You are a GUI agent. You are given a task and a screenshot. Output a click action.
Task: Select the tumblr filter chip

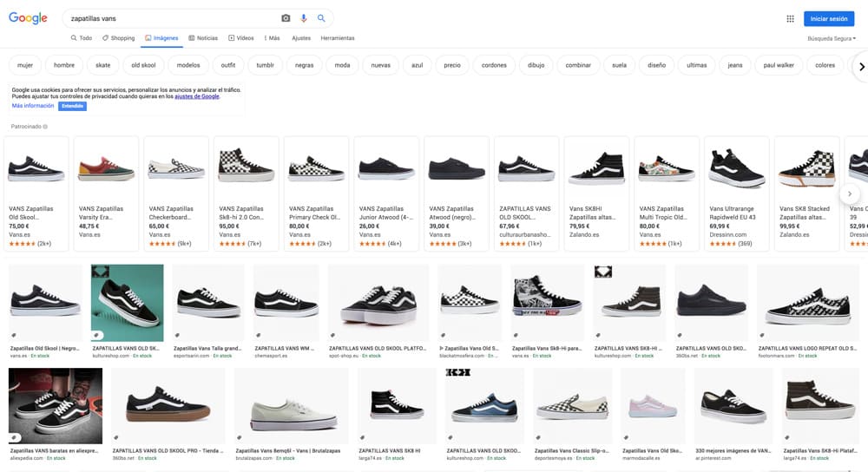click(x=265, y=65)
